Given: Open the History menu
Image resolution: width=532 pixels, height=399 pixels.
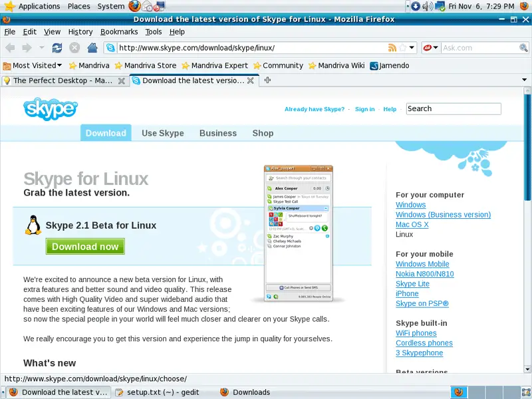Looking at the screenshot, I should [80, 32].
